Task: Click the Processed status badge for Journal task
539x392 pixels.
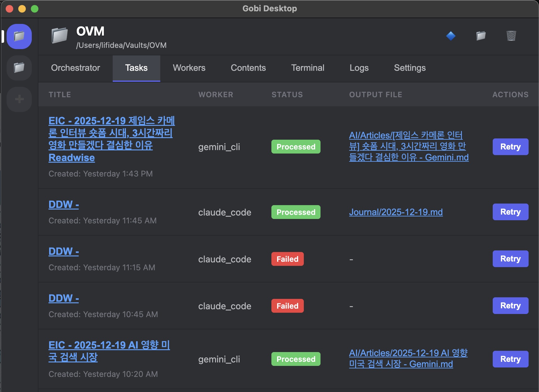Action: click(296, 212)
